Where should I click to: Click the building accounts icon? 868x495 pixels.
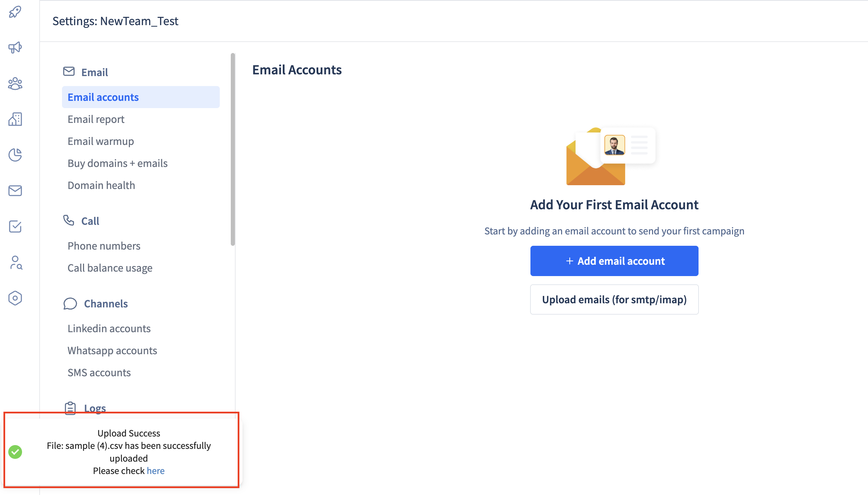15,119
